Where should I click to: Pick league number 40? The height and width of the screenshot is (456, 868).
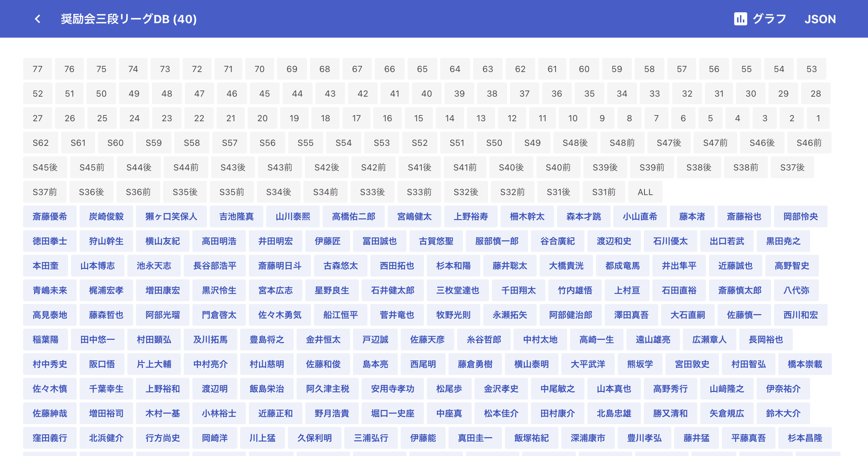426,93
